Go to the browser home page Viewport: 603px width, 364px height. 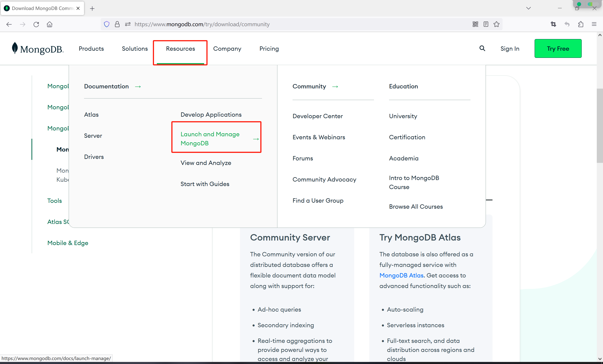coord(50,24)
